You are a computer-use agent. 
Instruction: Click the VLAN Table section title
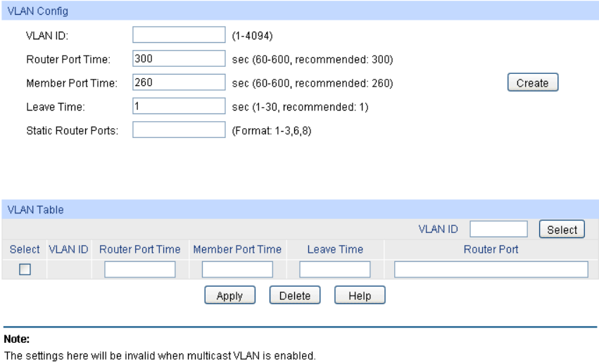[35, 210]
